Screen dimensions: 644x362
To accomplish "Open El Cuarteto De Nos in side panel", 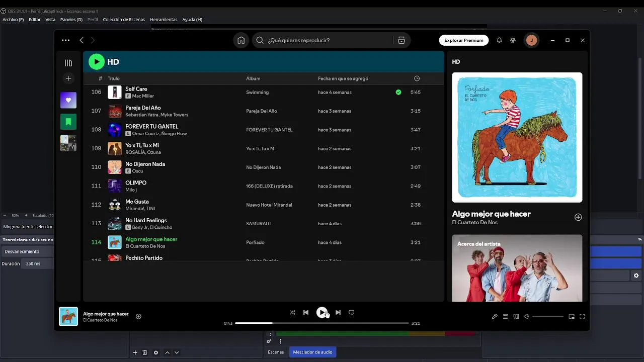I will tap(474, 222).
